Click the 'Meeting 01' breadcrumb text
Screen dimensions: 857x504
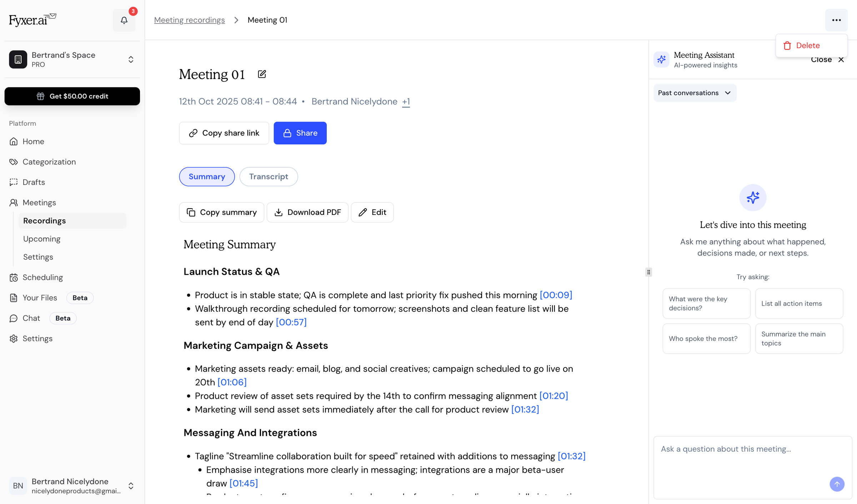(x=267, y=20)
